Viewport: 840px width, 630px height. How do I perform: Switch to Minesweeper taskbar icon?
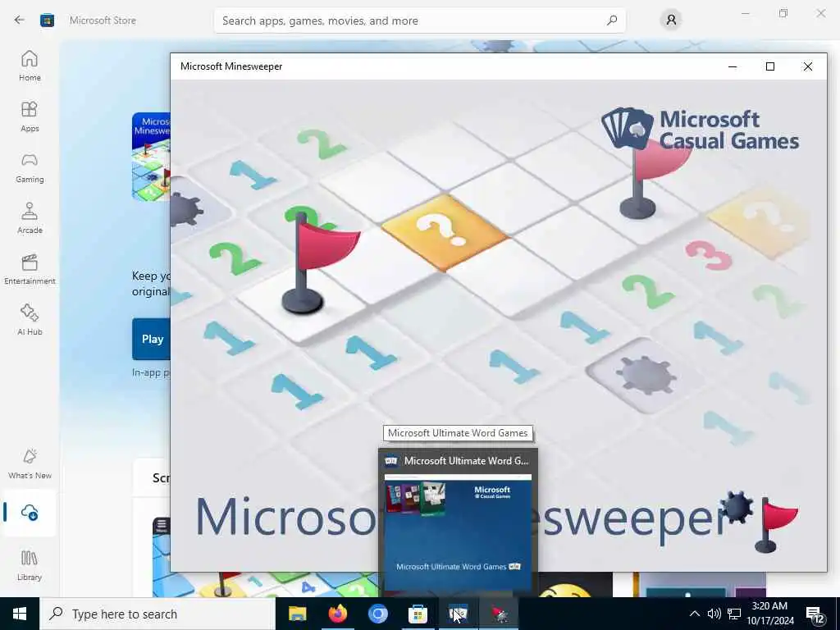(499, 614)
